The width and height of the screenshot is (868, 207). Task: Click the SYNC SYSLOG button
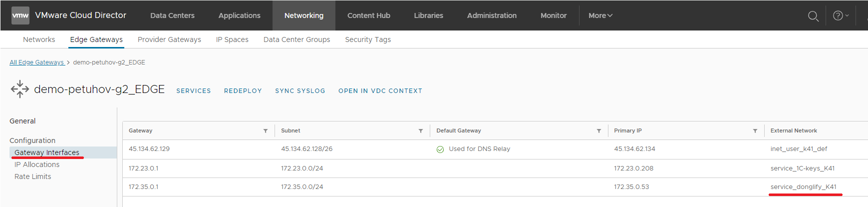coord(300,91)
